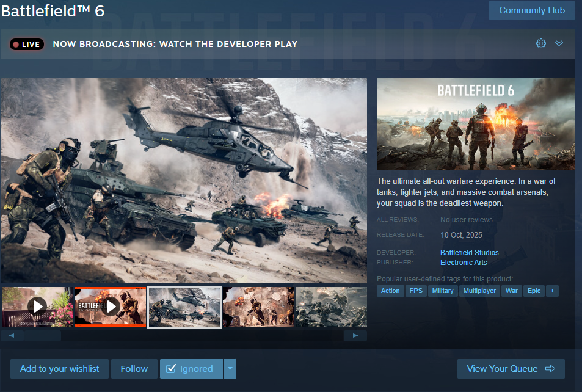582x392 pixels.
Task: Click 'NOW BROADCASTING: WATCH THE DEVELOPER PLAY' text
Action: coord(175,44)
